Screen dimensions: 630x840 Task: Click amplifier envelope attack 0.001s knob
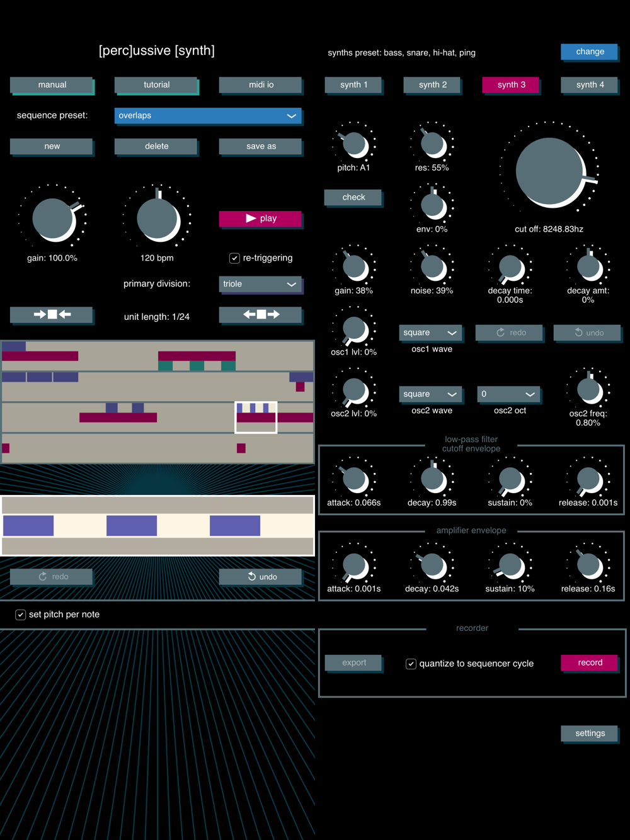(355, 565)
